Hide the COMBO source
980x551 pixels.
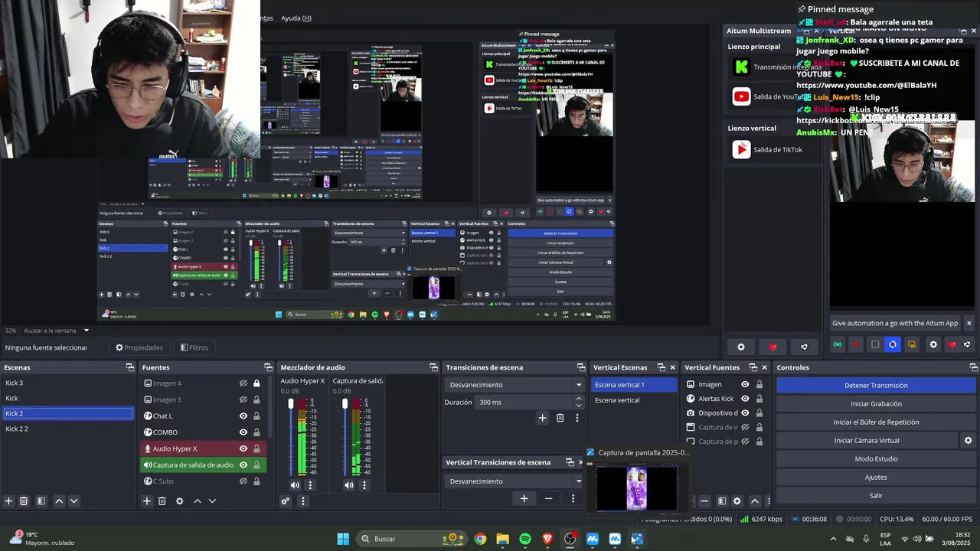[x=243, y=432]
